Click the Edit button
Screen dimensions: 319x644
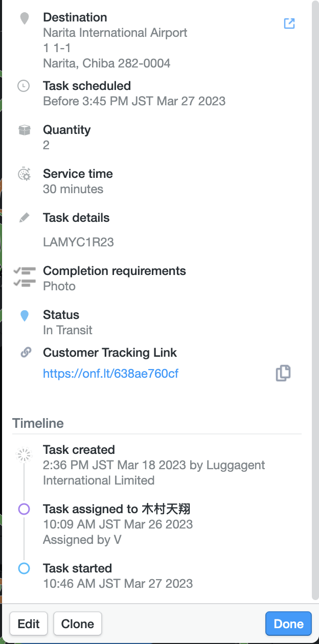click(x=29, y=624)
